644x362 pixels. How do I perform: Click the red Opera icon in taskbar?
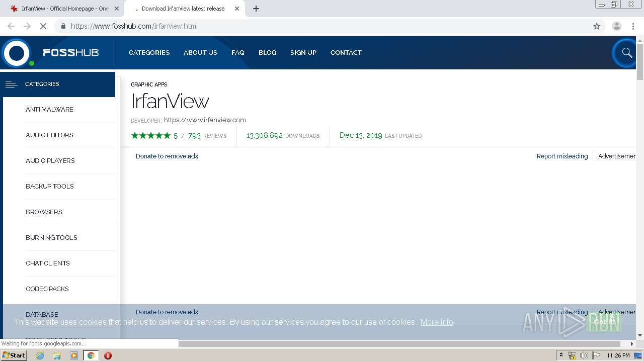coord(108,355)
